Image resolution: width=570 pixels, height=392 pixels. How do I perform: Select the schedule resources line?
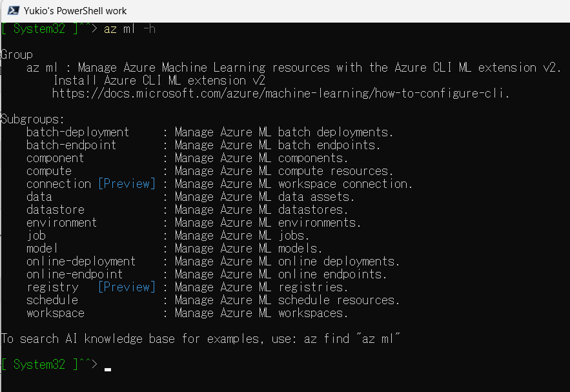click(52, 300)
